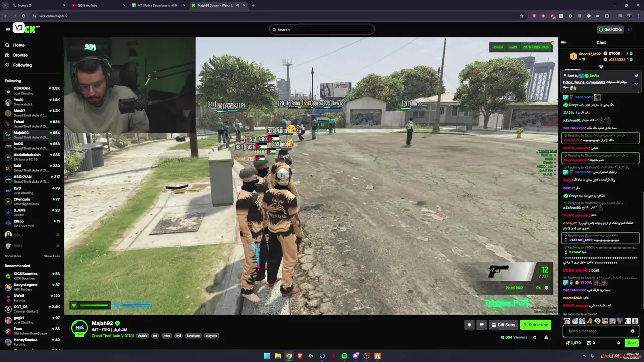Click the green Chat send button

click(x=632, y=343)
